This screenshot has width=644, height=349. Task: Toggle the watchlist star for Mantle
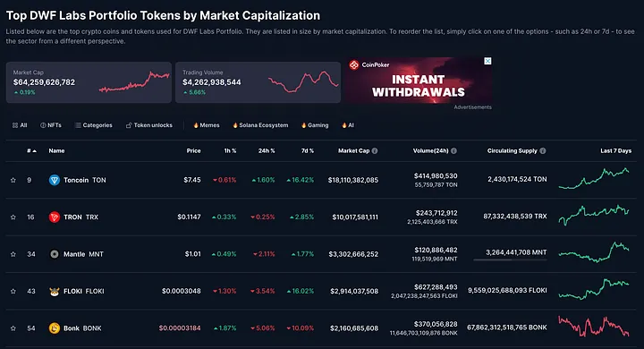coord(13,254)
